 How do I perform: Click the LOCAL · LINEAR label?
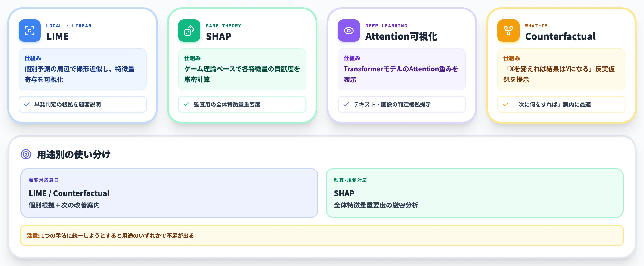click(x=69, y=25)
